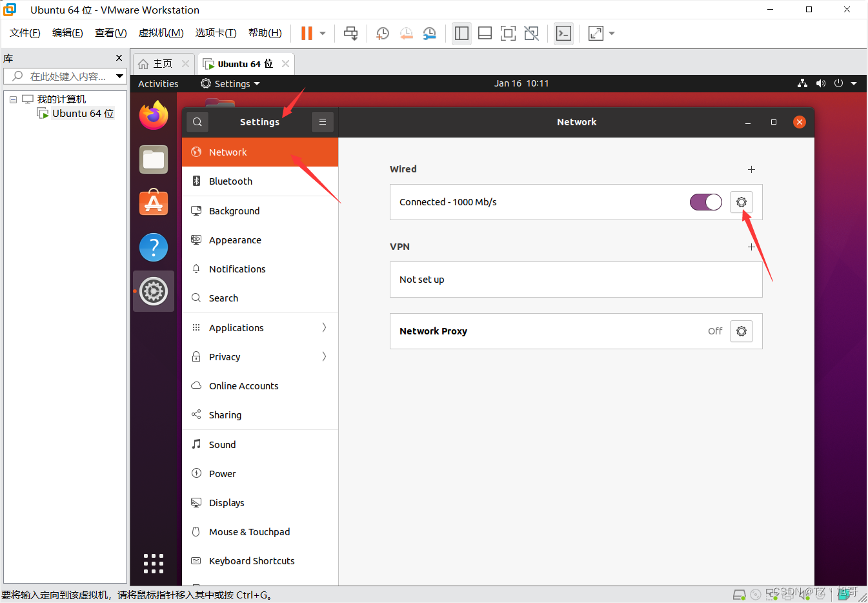Toggle the VMware library sidebar view
Viewport: 868px width, 603px height.
461,34
